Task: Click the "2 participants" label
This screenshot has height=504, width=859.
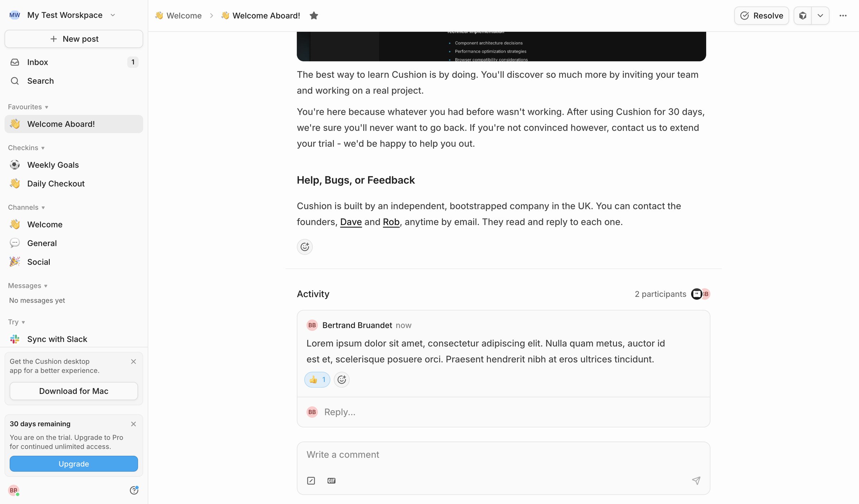Action: tap(660, 294)
